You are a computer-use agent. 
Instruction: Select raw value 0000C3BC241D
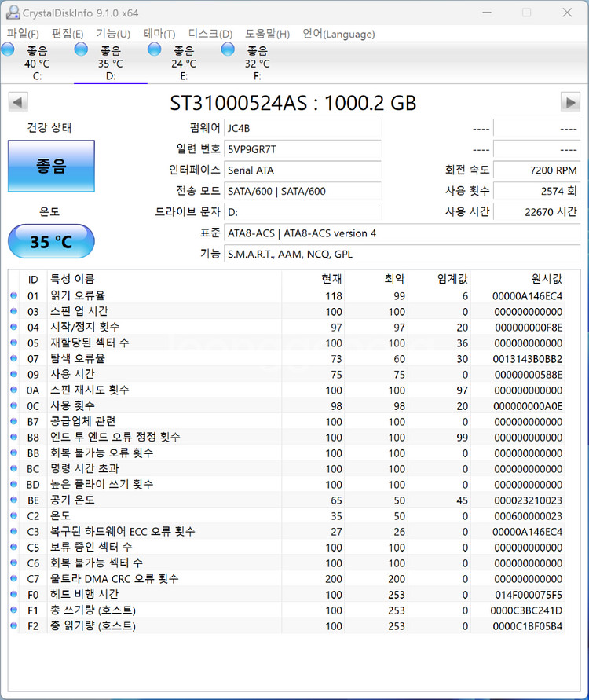(526, 610)
